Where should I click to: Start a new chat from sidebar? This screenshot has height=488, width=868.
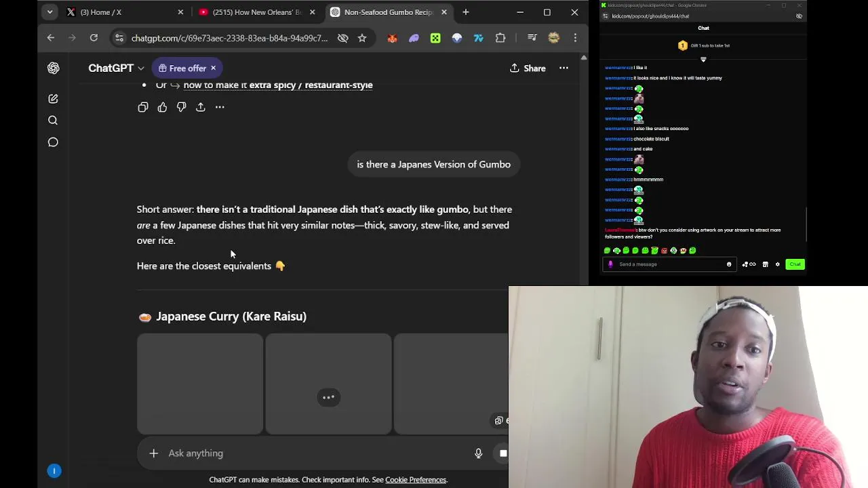[x=53, y=99]
